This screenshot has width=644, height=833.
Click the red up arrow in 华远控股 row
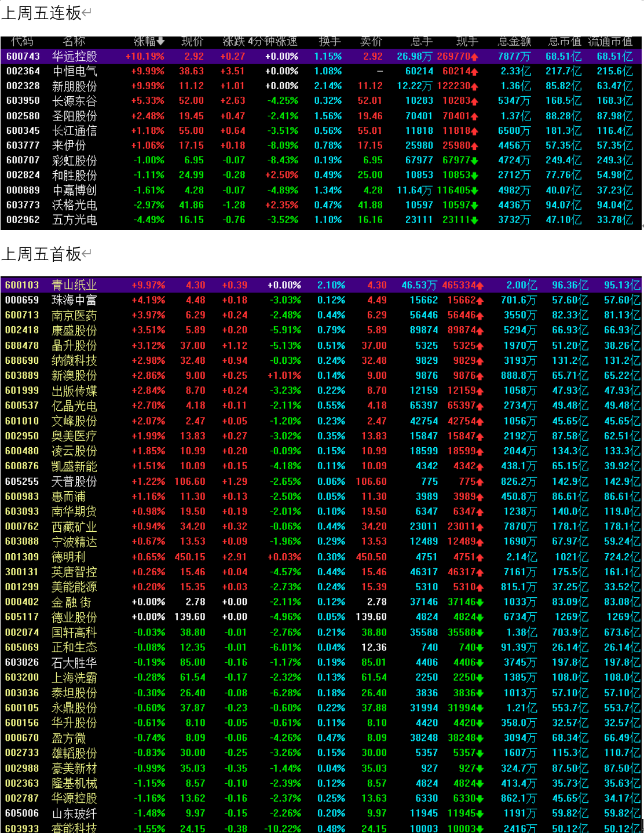pos(474,57)
